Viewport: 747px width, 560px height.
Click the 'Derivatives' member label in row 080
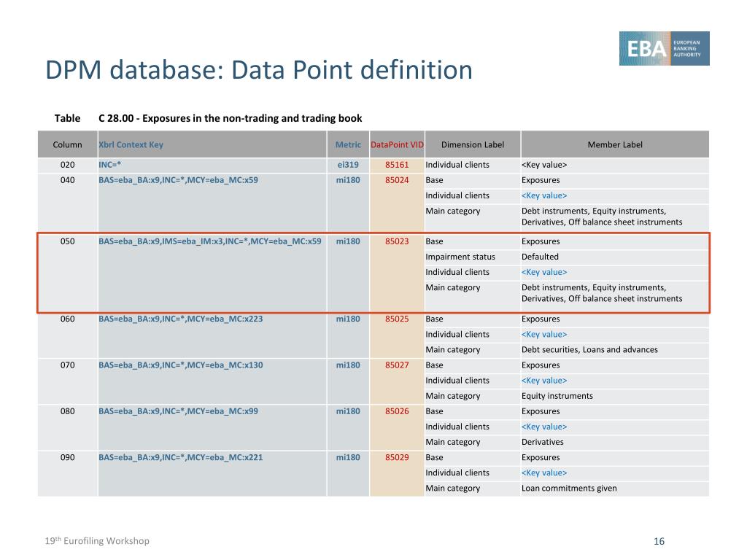coord(542,442)
